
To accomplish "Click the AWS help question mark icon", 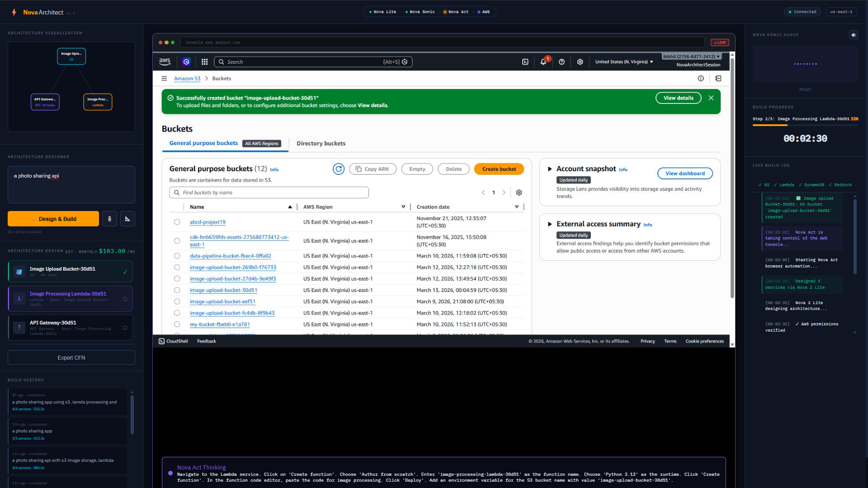I will (x=561, y=62).
